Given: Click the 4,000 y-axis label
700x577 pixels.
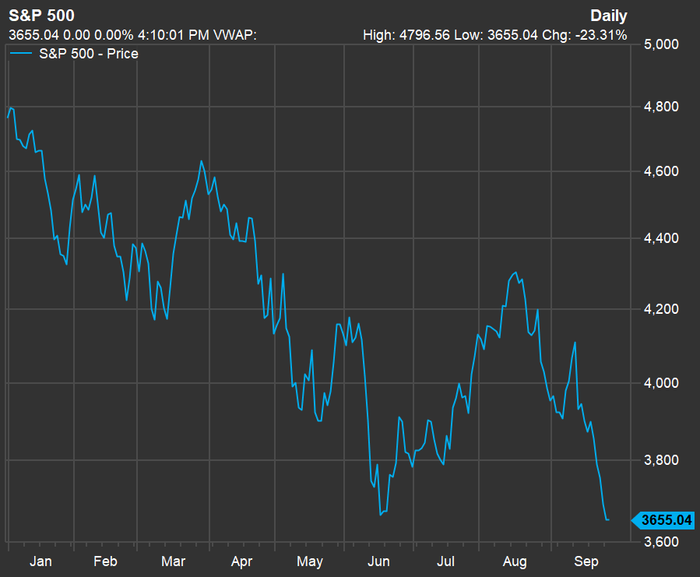Looking at the screenshot, I should tap(661, 383).
